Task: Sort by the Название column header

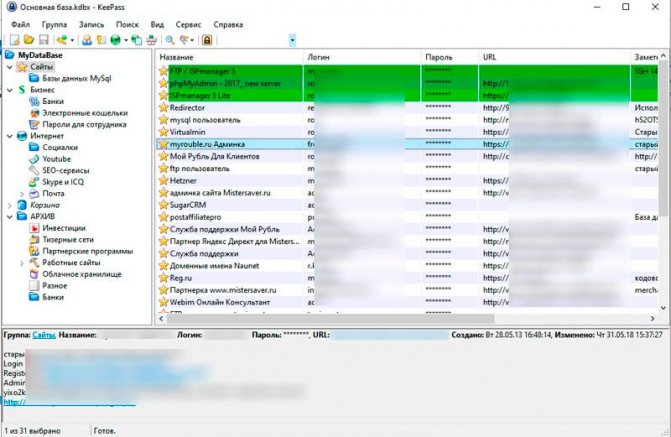Action: pyautogui.click(x=229, y=57)
